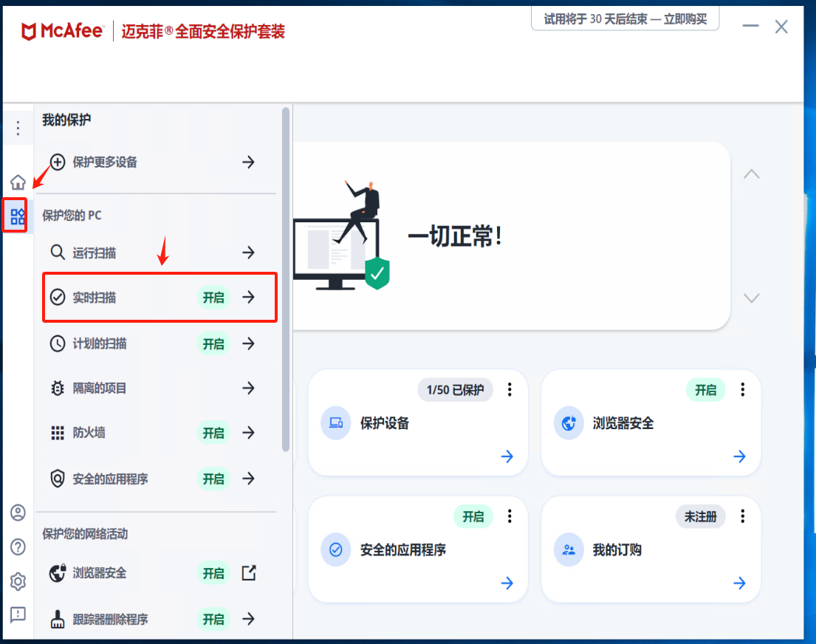
Task: Click the check circle icon beside 实时扫描
Action: coord(58,298)
